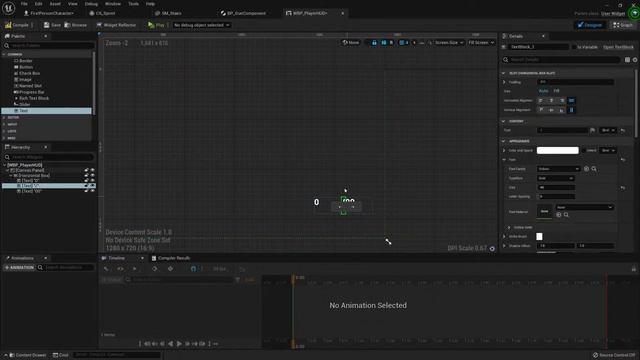
Task: Set horizontal alignment to fill
Action: pyautogui.click(x=571, y=100)
